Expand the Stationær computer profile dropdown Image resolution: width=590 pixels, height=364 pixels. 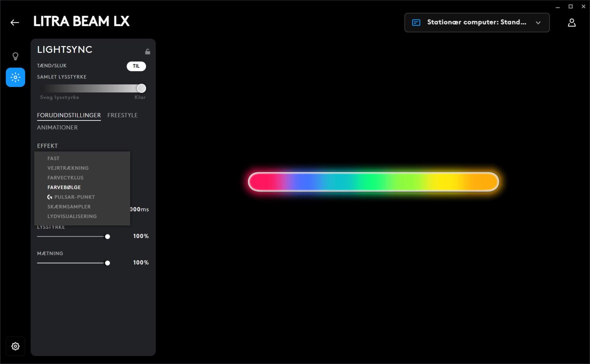[477, 22]
